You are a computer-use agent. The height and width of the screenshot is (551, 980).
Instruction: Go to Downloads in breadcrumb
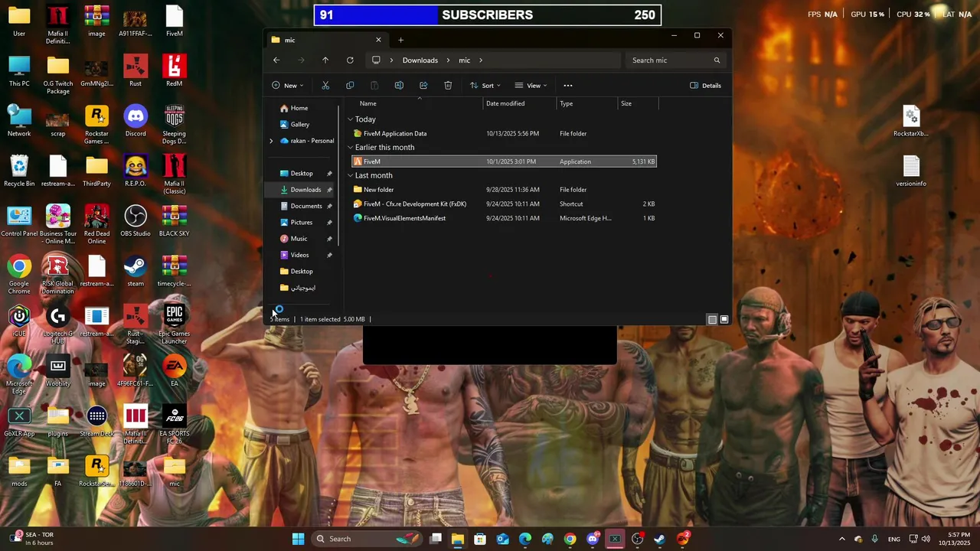pos(420,60)
